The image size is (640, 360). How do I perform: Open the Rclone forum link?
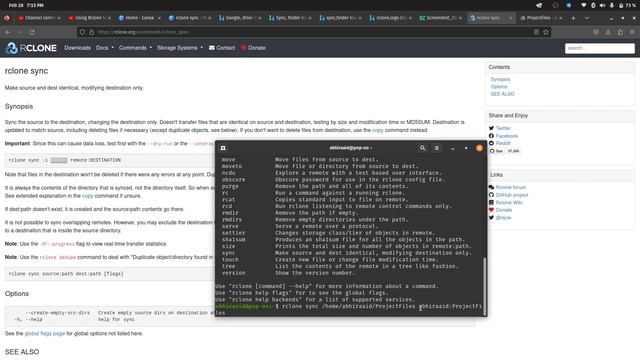pyautogui.click(x=511, y=187)
